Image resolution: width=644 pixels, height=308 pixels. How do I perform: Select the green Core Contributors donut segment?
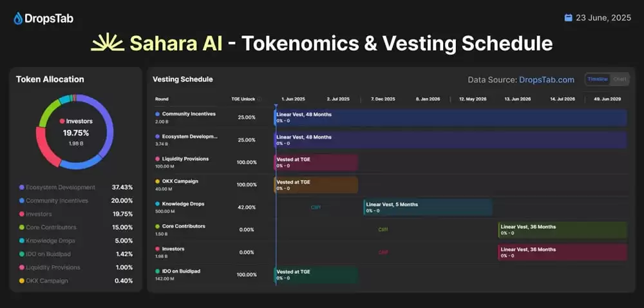click(x=48, y=110)
